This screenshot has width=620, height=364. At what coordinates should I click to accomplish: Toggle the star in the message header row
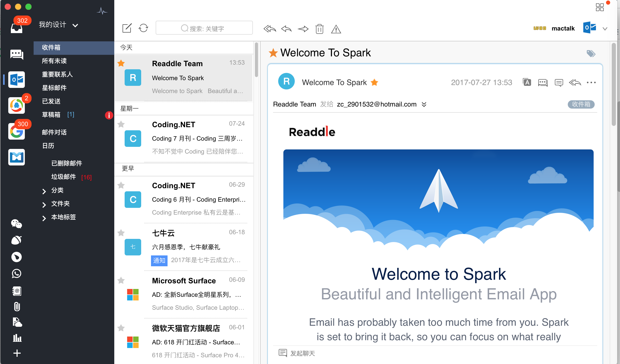click(x=374, y=82)
